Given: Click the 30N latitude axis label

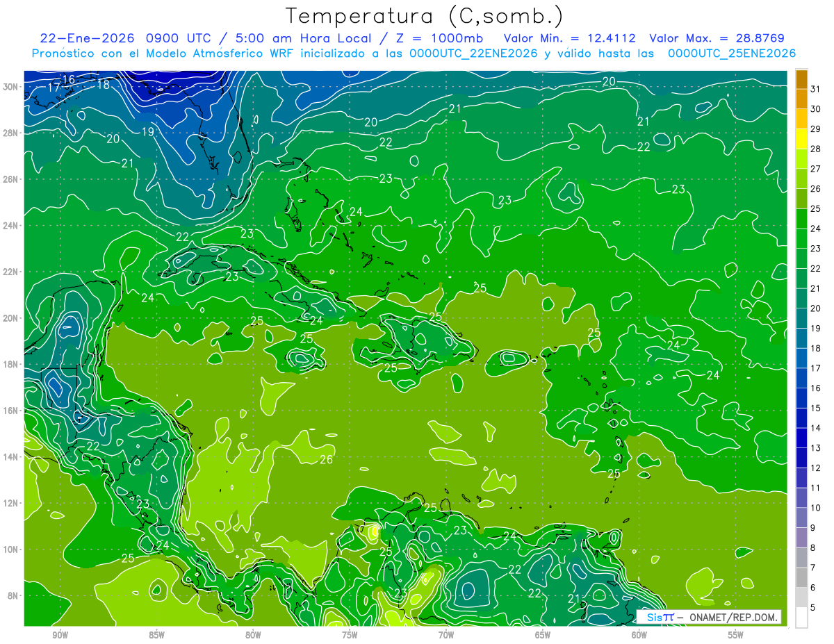Looking at the screenshot, I should pos(11,87).
